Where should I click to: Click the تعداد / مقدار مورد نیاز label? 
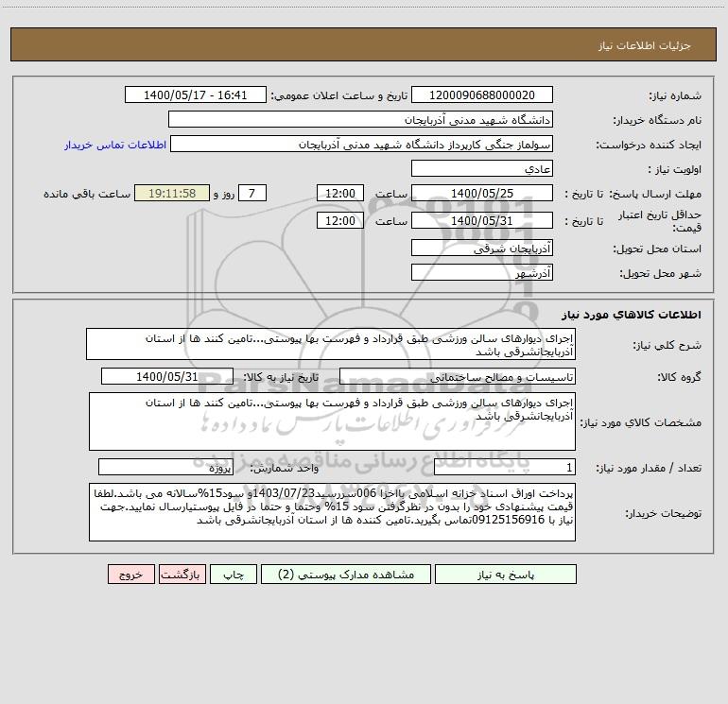649,469
